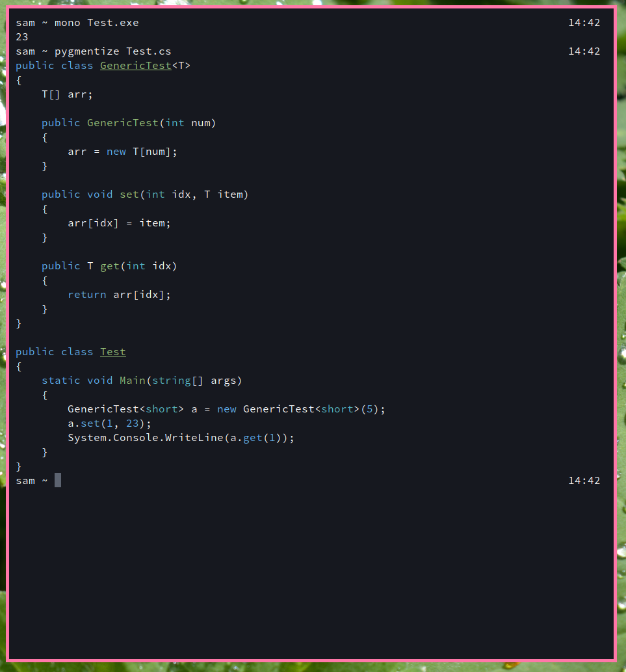Image resolution: width=626 pixels, height=672 pixels.
Task: Click the program output line '23'
Action: 22,37
